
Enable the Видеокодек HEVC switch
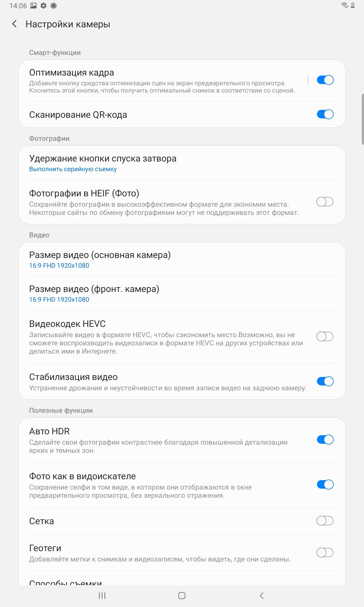pyautogui.click(x=325, y=336)
